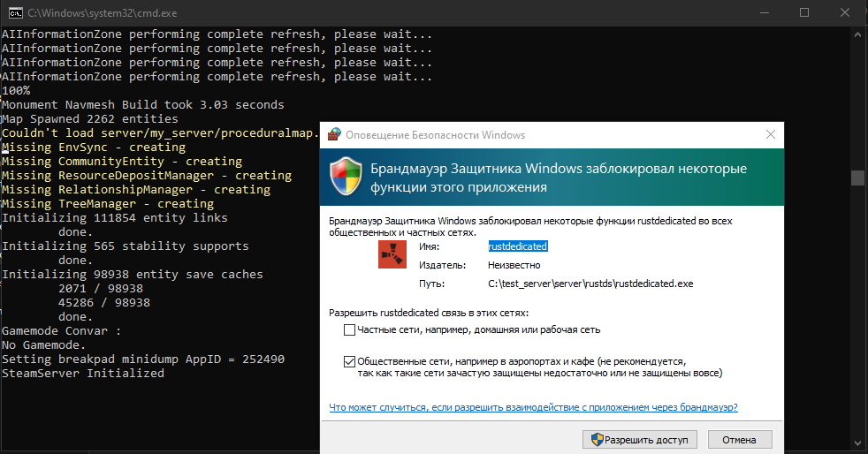This screenshot has height=454, width=868.
Task: Click Missing ResourceDepositManager - creating line
Action: coord(147,175)
